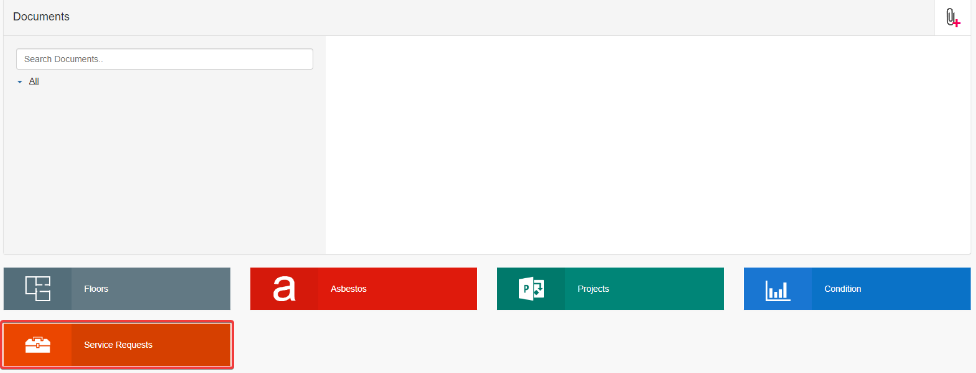Click the empty document preview pane
This screenshot has height=373, width=976.
[648, 144]
